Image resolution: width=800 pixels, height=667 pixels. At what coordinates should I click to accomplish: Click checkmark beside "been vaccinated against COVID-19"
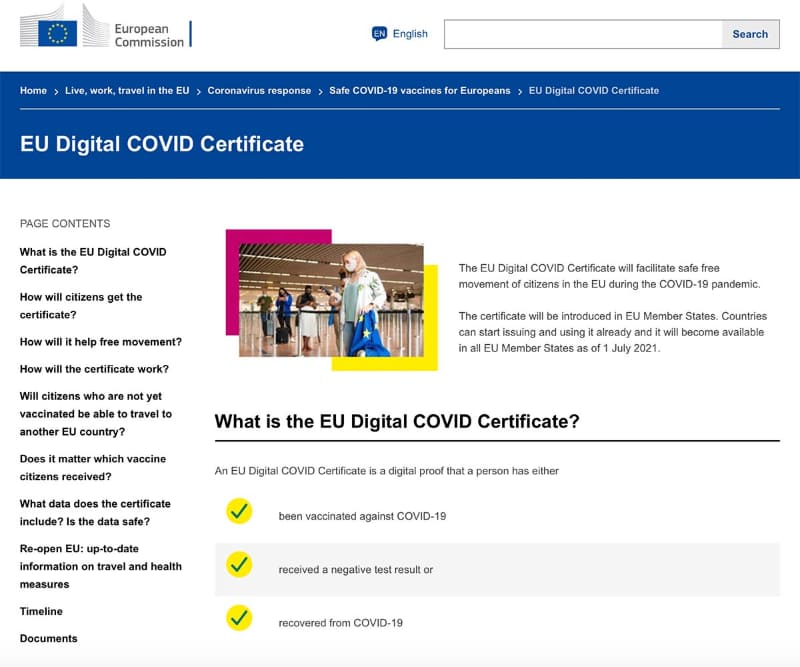238,512
